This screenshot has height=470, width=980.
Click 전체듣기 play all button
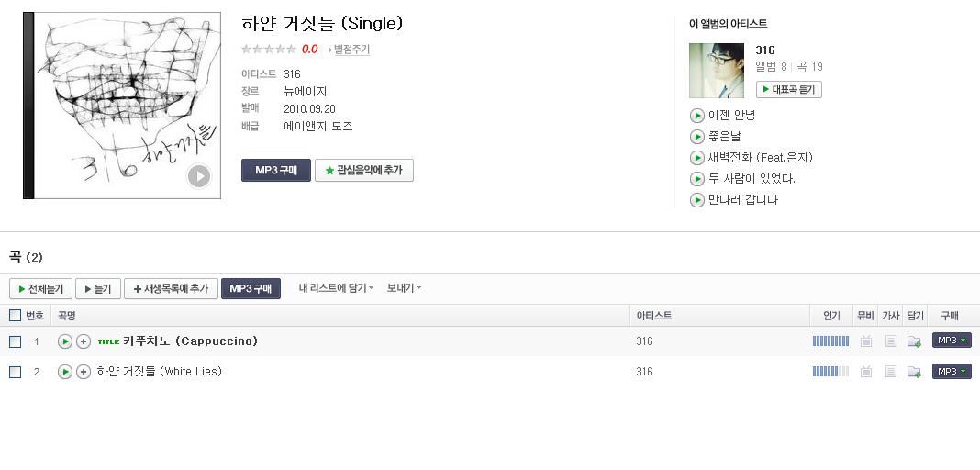point(40,289)
